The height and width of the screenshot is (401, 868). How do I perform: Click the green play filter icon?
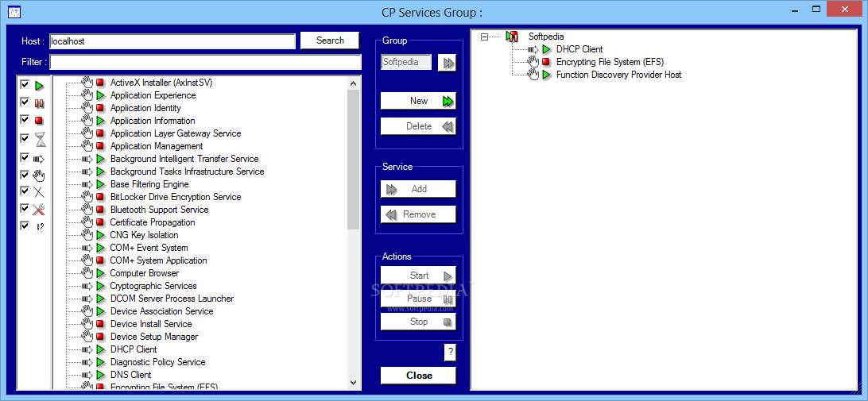click(x=39, y=86)
